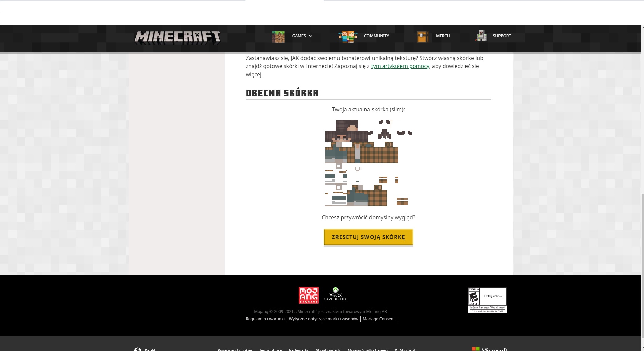Open the COMMUNITY menu item
The height and width of the screenshot is (352, 644).
pos(376,36)
